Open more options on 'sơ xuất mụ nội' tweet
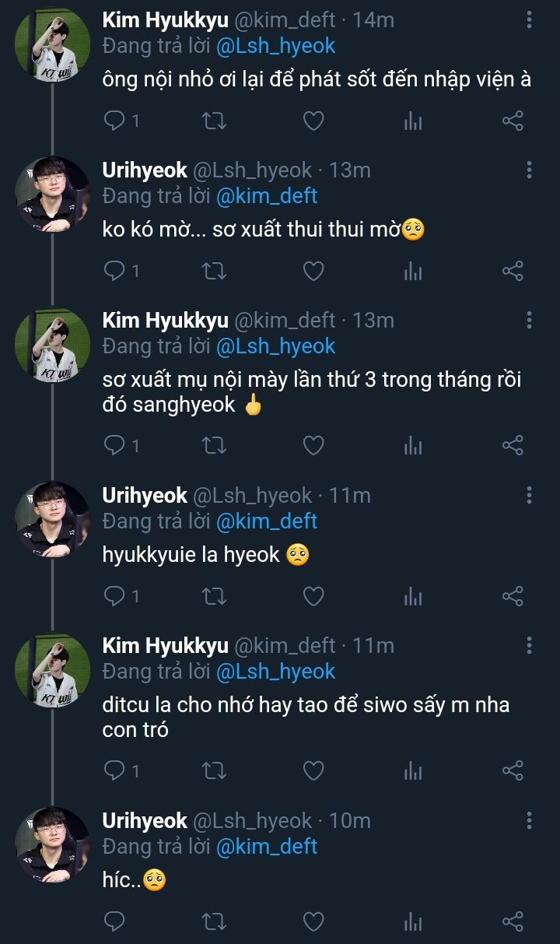The width and height of the screenshot is (560, 944). [529, 321]
